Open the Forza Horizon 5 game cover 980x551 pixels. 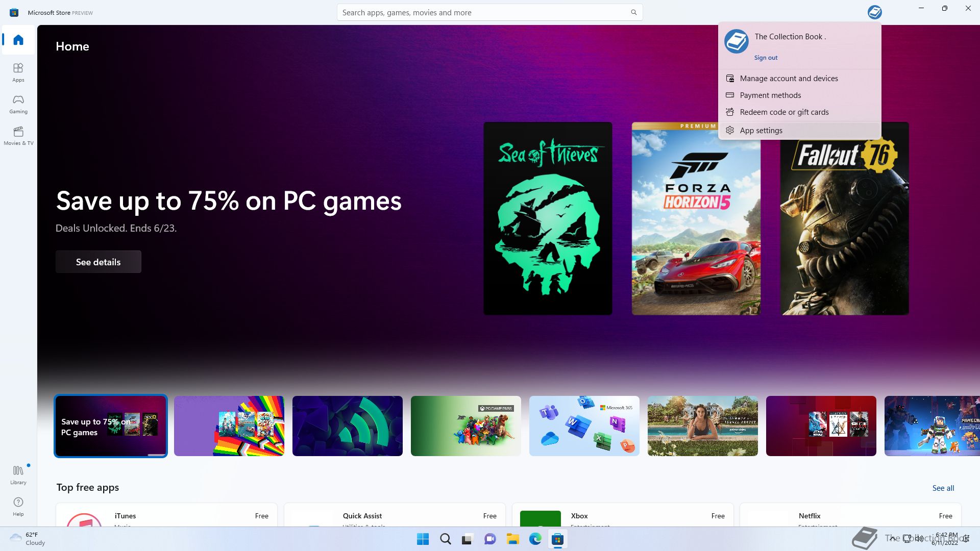pos(696,218)
